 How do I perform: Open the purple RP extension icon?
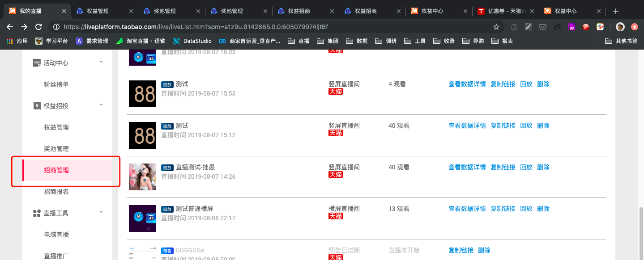click(572, 27)
